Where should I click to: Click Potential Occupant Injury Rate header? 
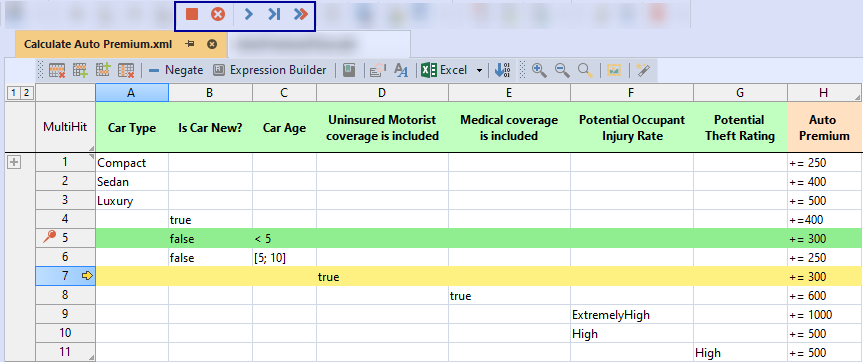[632, 128]
